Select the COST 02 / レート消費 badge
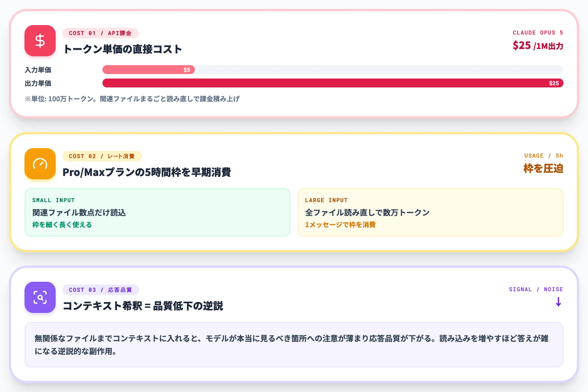Image resolution: width=588 pixels, height=392 pixels. point(102,156)
